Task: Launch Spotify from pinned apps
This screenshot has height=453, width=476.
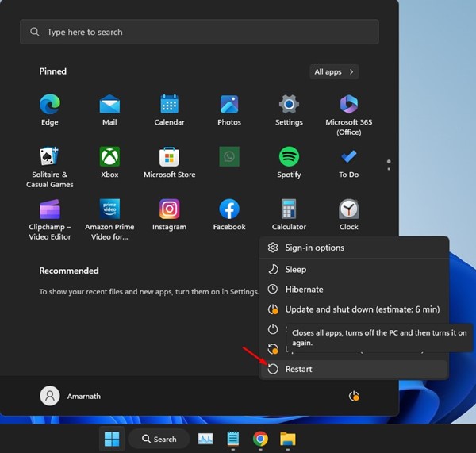Action: pyautogui.click(x=289, y=161)
